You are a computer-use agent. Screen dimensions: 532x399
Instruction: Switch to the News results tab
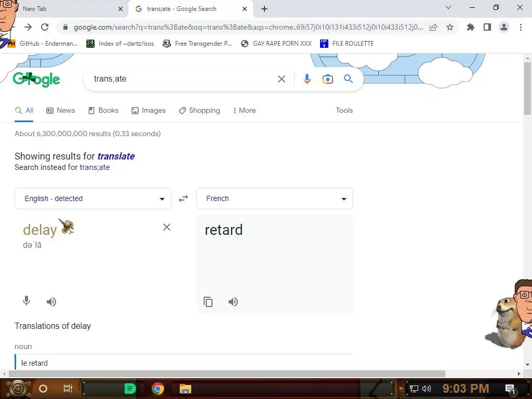pos(61,110)
